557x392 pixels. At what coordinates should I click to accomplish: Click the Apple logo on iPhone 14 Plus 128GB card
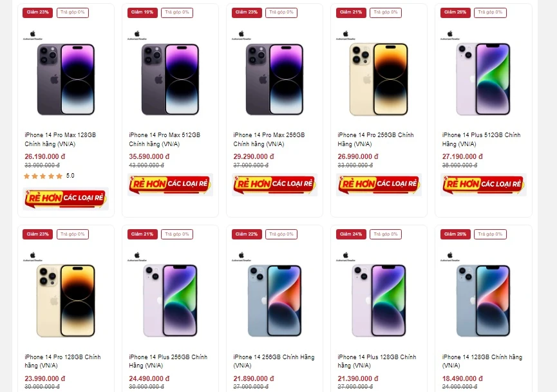point(345,255)
